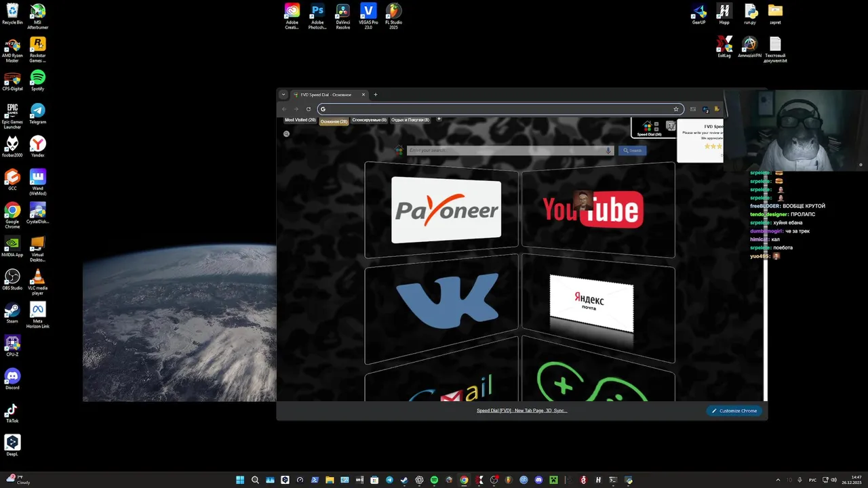Launch DaVinci Resolve shortcut

pyautogui.click(x=343, y=16)
